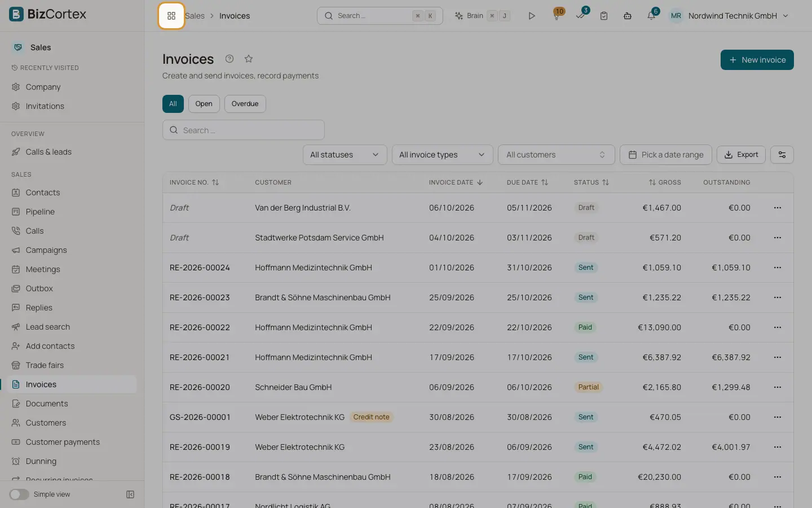Click the help question mark next to Invoices
Image resolution: width=812 pixels, height=508 pixels.
(230, 59)
